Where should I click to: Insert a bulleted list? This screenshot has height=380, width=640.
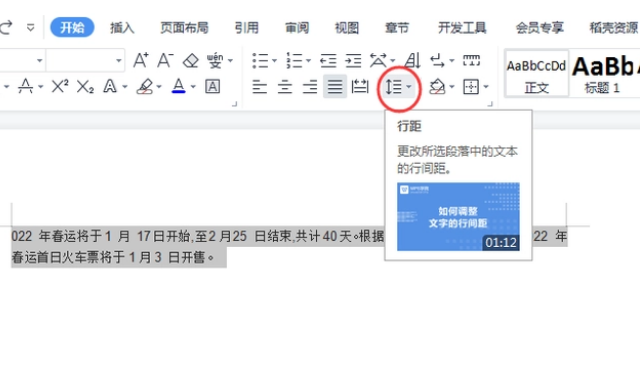(260, 61)
